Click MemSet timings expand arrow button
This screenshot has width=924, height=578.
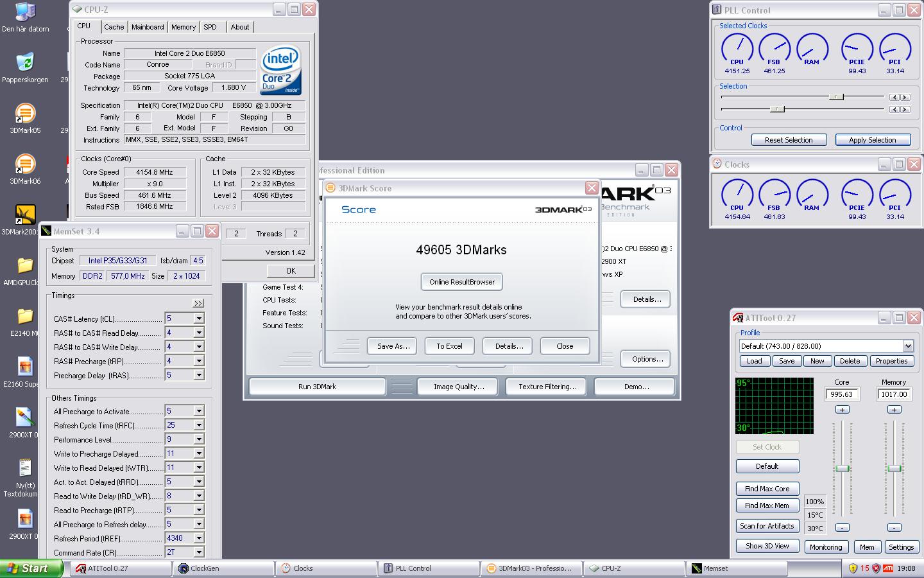pos(198,303)
